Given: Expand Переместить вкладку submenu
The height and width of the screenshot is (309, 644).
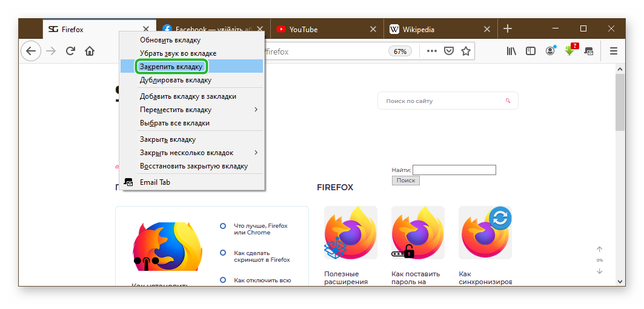Looking at the screenshot, I should (192, 110).
